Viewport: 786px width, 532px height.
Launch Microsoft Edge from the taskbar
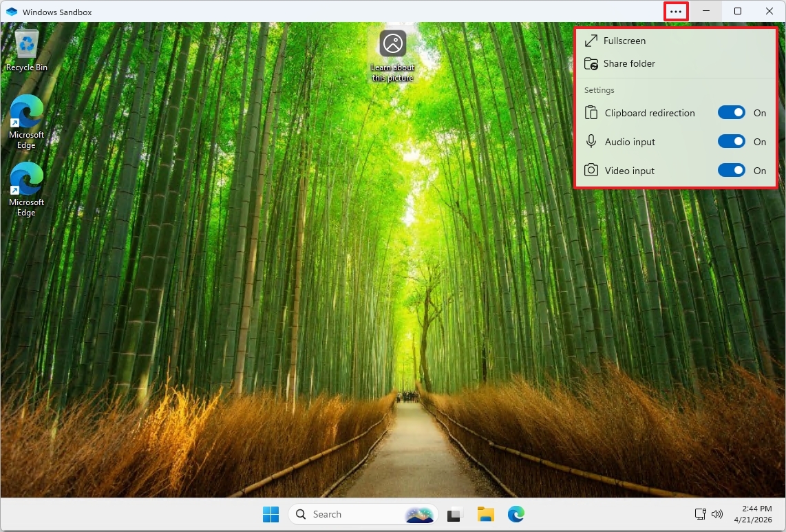[516, 513]
